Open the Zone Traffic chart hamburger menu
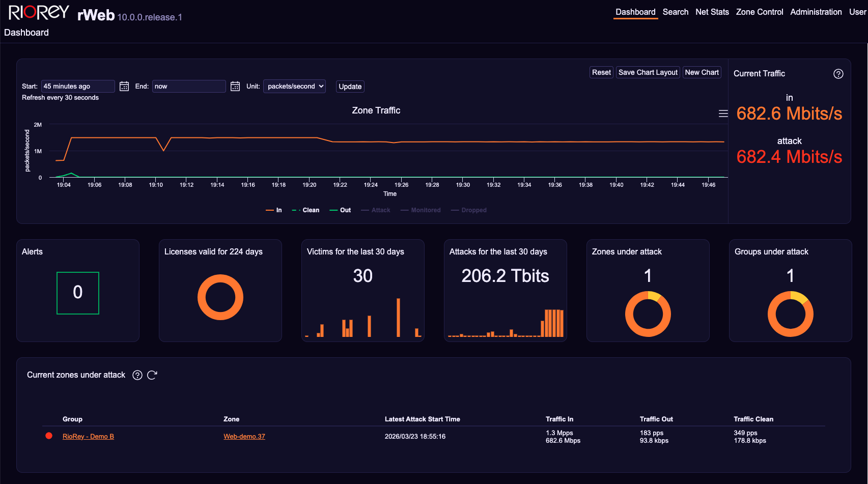Image resolution: width=868 pixels, height=484 pixels. pyautogui.click(x=723, y=113)
